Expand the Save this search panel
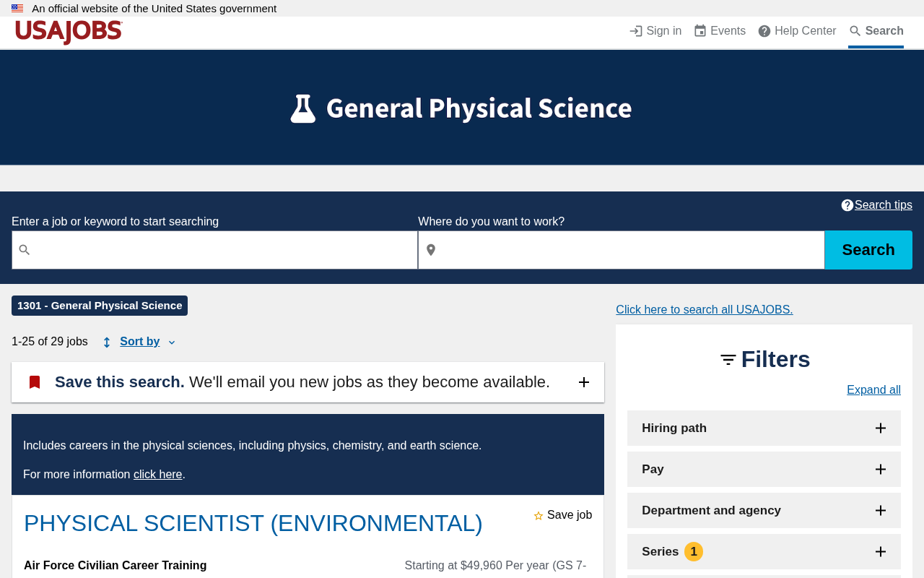 click(x=584, y=382)
